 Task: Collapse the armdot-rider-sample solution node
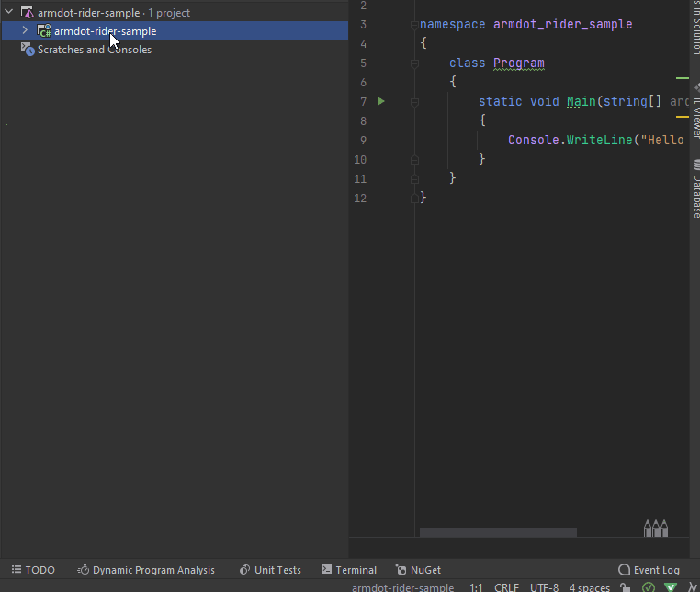9,12
